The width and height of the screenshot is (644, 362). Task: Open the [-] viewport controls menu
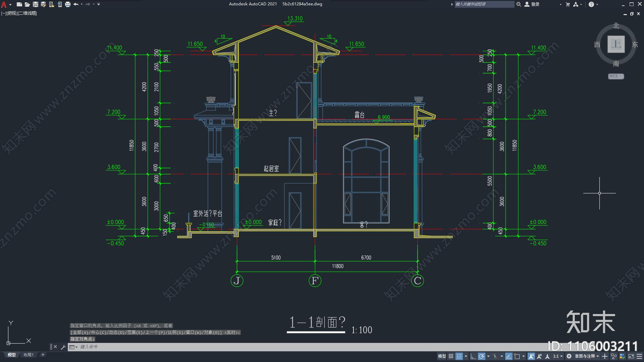[4, 13]
